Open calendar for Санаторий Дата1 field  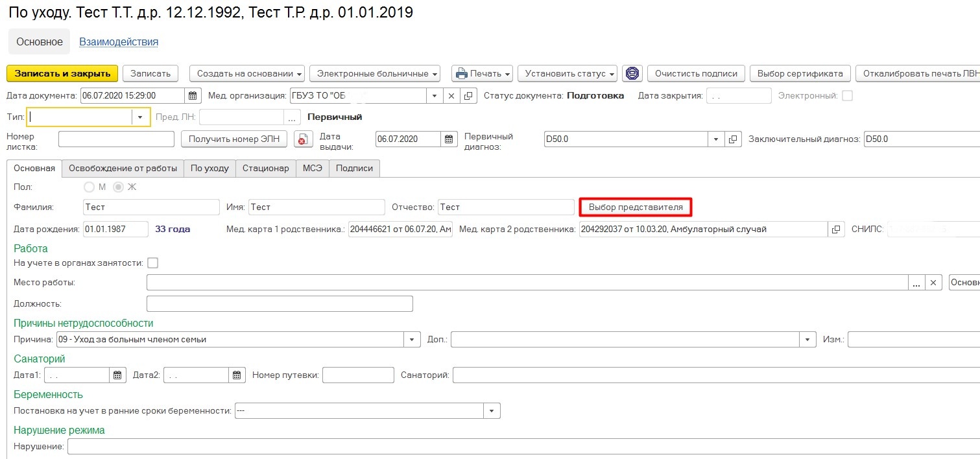[x=117, y=375]
